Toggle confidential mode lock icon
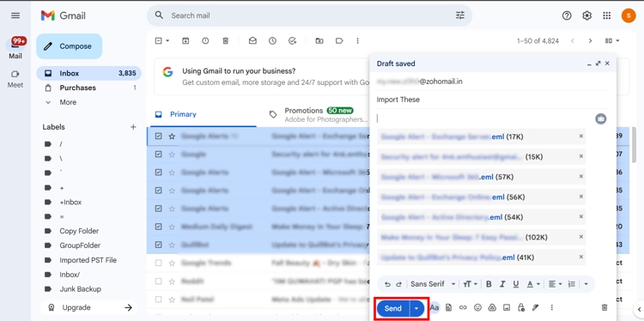Screen dimensions: 644x321 [521, 307]
